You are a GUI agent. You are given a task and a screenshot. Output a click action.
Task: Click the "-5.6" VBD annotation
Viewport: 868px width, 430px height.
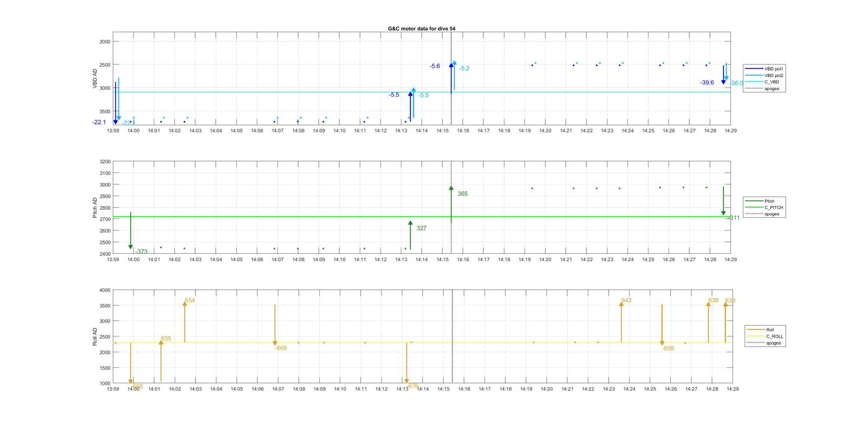(x=435, y=66)
